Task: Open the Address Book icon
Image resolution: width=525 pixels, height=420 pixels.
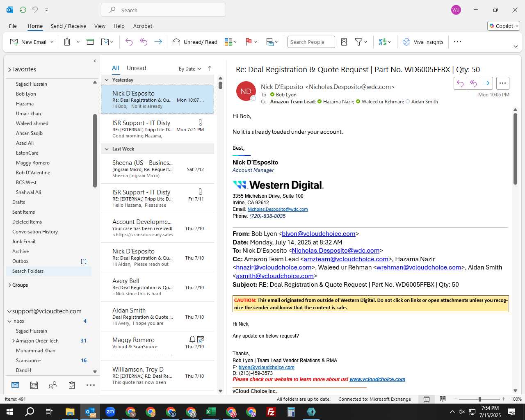Action: (x=344, y=42)
